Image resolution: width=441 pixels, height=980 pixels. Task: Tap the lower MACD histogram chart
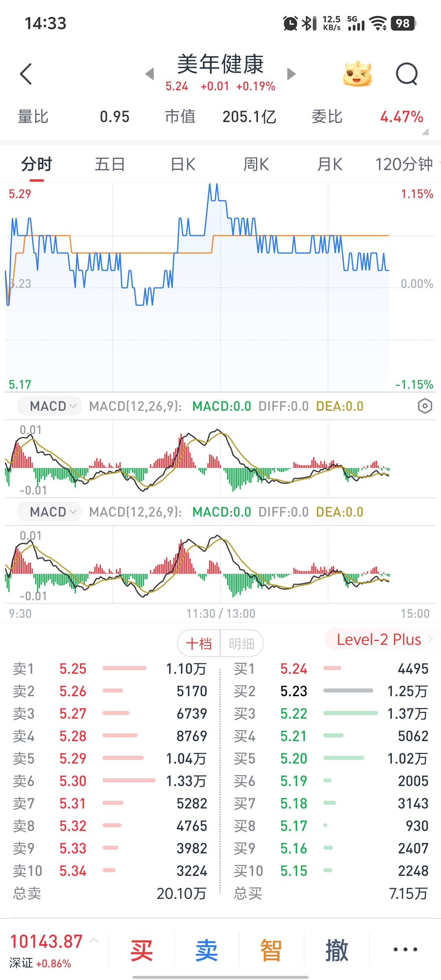tap(220, 564)
